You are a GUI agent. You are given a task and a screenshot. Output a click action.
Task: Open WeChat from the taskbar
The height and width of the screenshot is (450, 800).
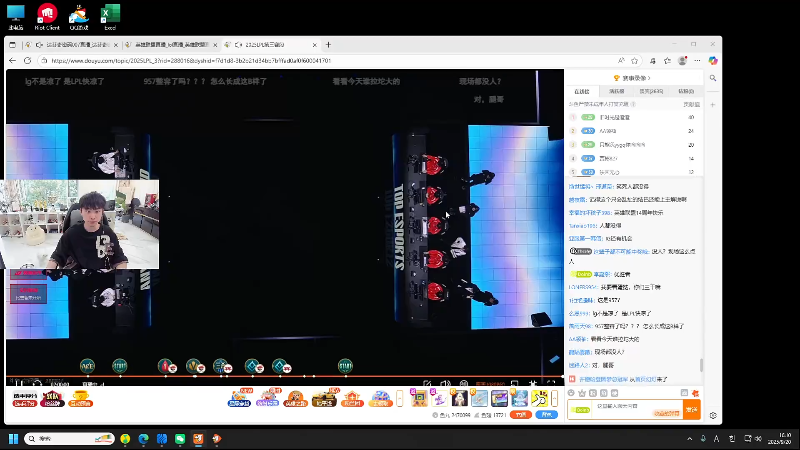[180, 439]
